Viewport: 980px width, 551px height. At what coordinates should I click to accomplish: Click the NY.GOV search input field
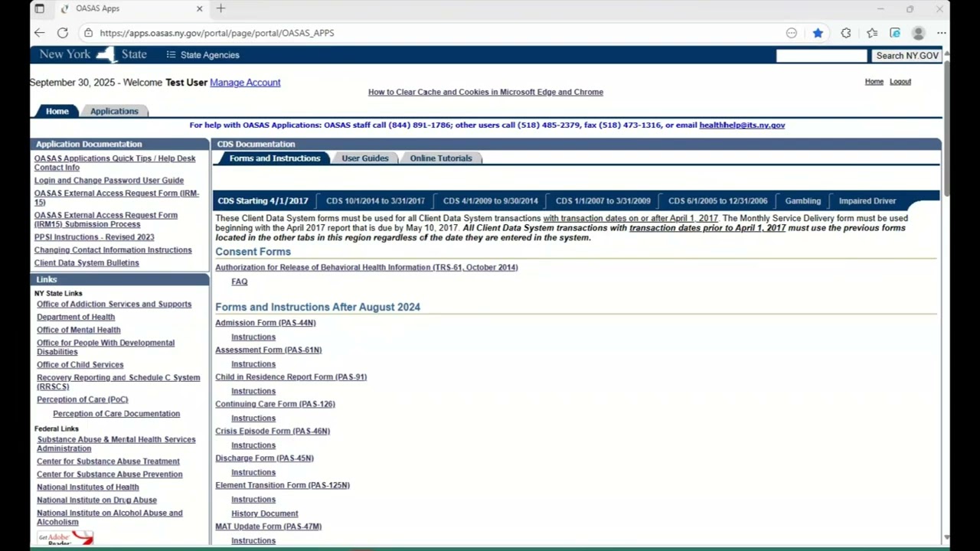pos(821,55)
